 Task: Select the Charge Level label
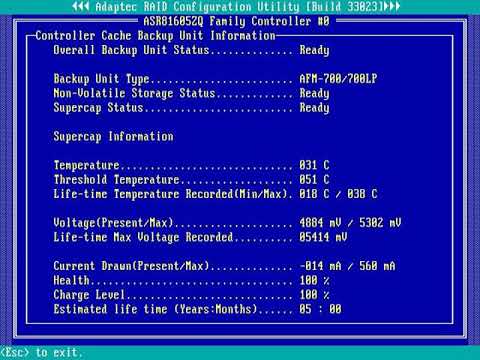89,295
